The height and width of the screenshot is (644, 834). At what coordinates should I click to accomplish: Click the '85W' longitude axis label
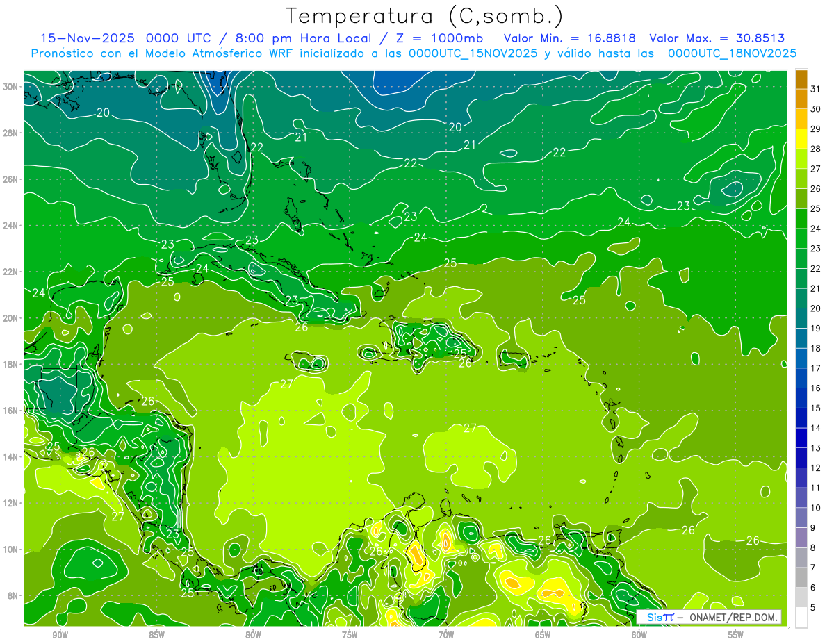click(x=157, y=636)
